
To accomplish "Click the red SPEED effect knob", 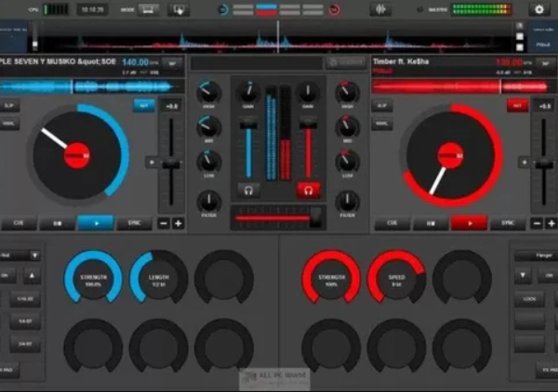I will [x=397, y=276].
